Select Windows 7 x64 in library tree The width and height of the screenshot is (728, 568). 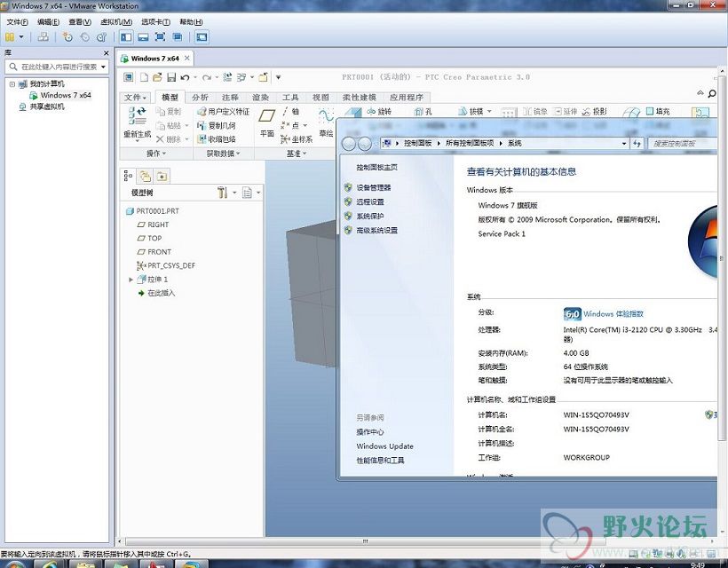[66, 95]
